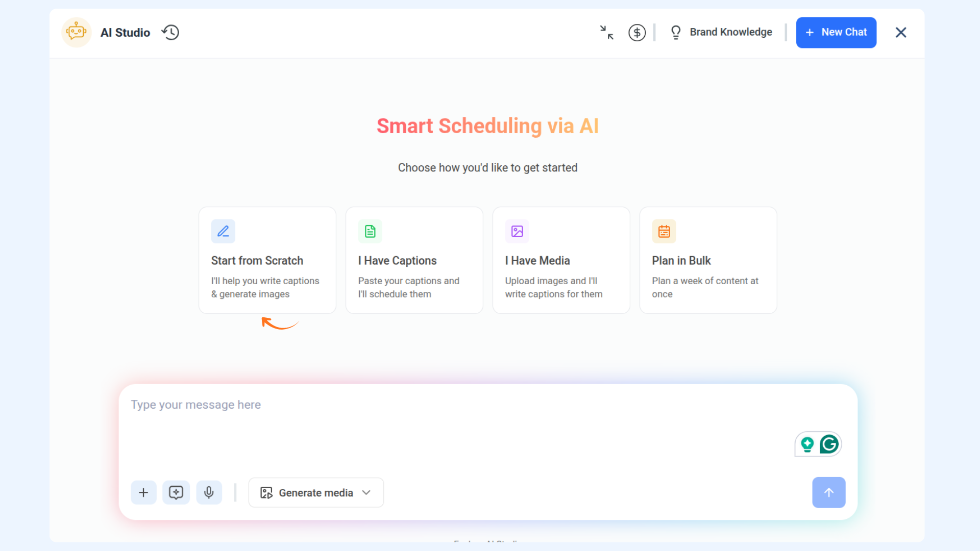Click the AI Studio robot logo
Screen dimensions: 980x551
(76, 32)
